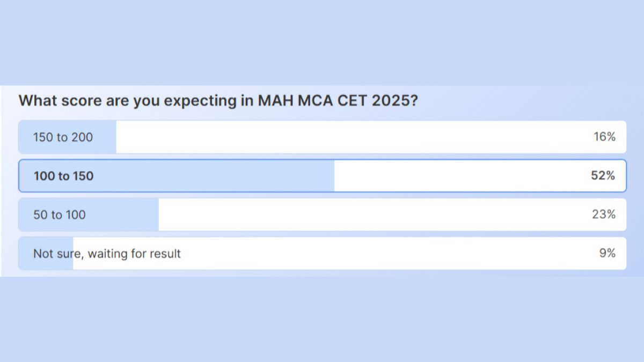Click the 23% result value
Image resolution: width=644 pixels, height=362 pixels.
pyautogui.click(x=603, y=215)
